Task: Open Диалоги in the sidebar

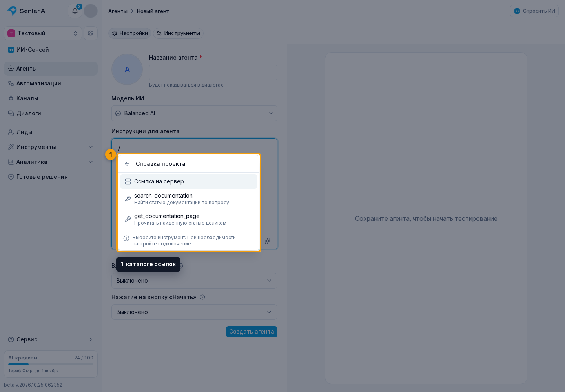Action: 51,113
